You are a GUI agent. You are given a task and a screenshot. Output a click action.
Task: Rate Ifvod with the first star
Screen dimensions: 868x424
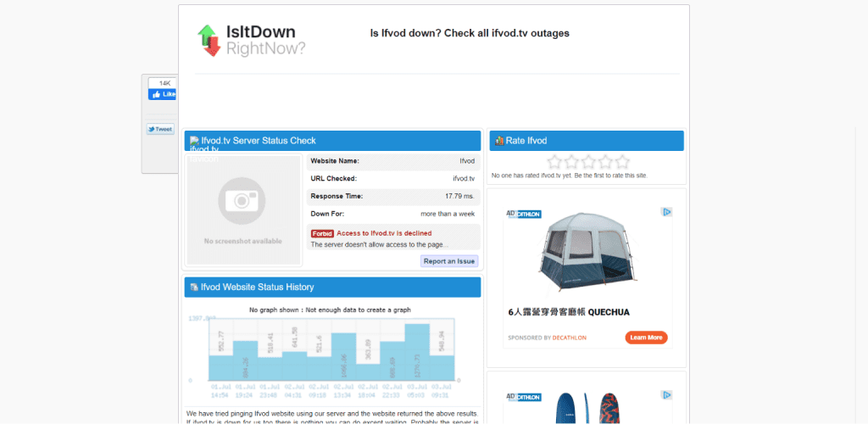pyautogui.click(x=554, y=162)
